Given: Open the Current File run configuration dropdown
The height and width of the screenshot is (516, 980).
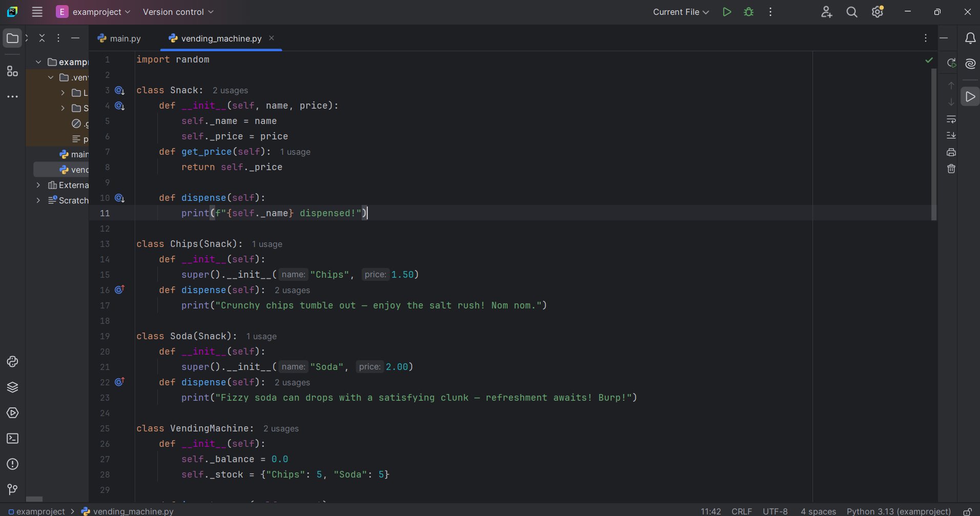Looking at the screenshot, I should (680, 12).
